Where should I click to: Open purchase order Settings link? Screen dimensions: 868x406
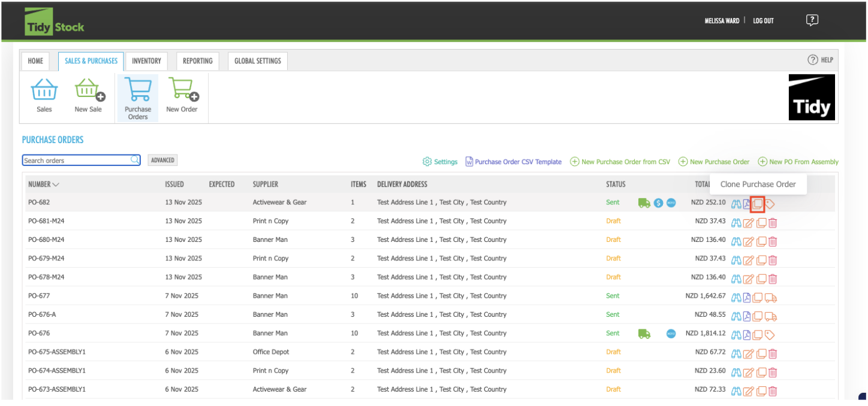tap(440, 162)
